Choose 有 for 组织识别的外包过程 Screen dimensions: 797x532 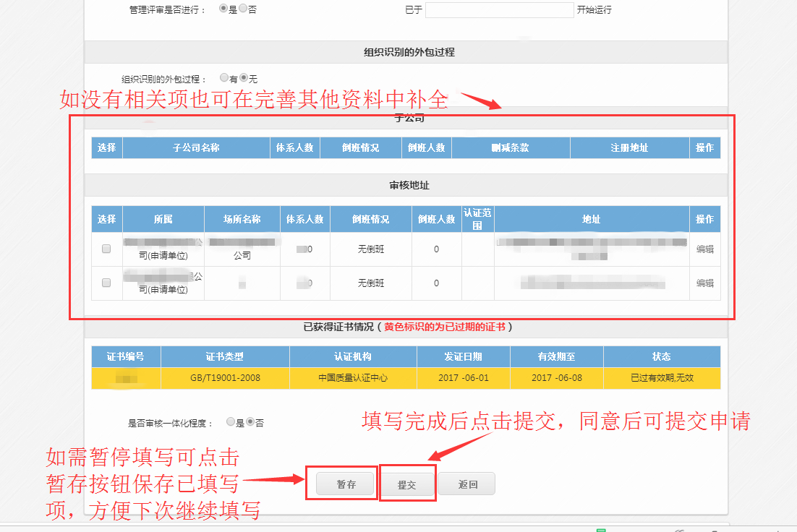224,78
